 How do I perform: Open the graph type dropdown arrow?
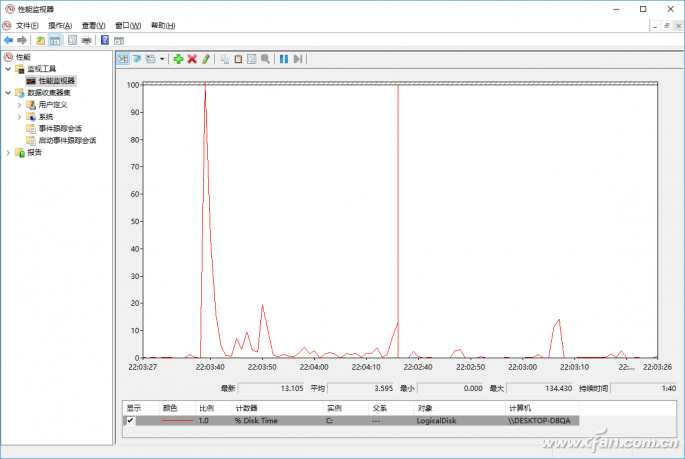161,59
